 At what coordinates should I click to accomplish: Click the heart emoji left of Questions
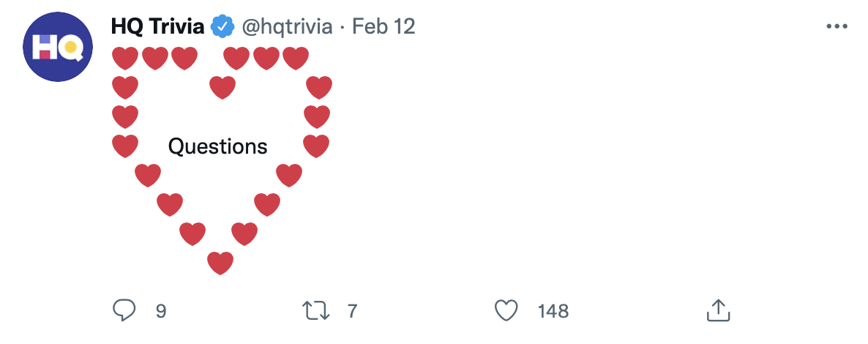[126, 146]
